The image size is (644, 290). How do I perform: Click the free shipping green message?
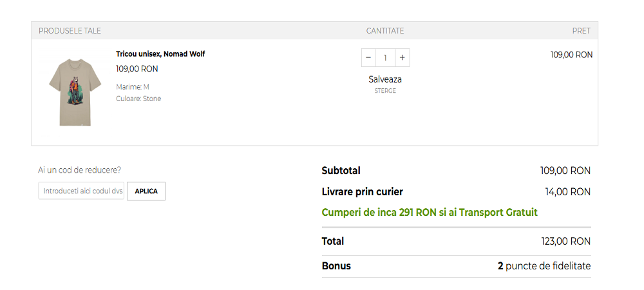[429, 213]
